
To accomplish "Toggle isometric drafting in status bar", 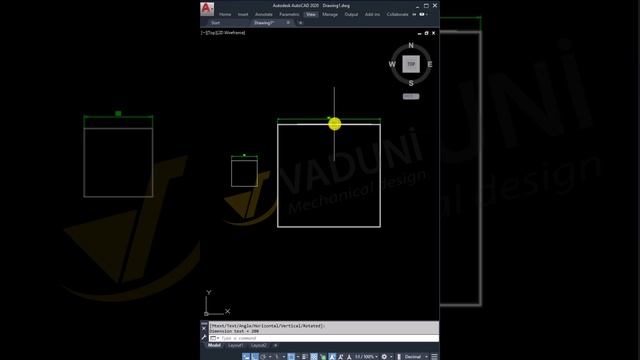I will click(x=277, y=357).
